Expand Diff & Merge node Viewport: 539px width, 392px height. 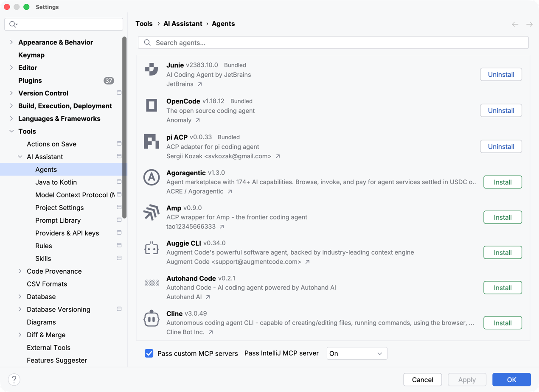click(20, 335)
